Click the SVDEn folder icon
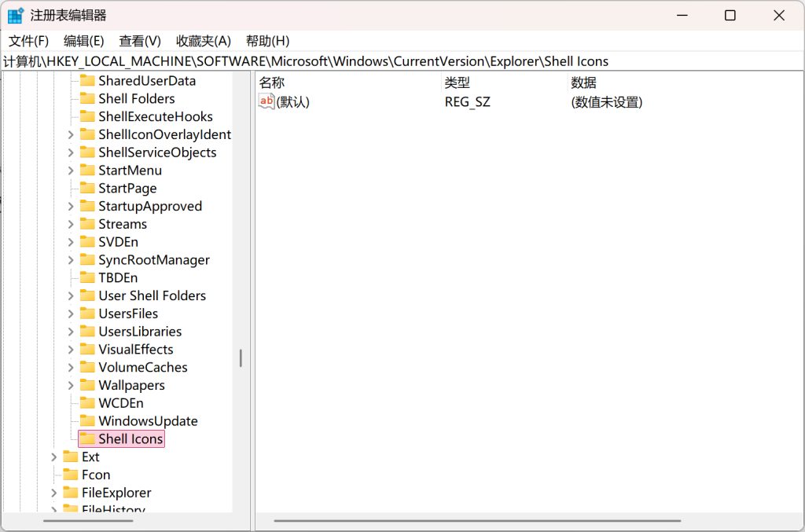Viewport: 805px width, 532px height. pyautogui.click(x=87, y=242)
